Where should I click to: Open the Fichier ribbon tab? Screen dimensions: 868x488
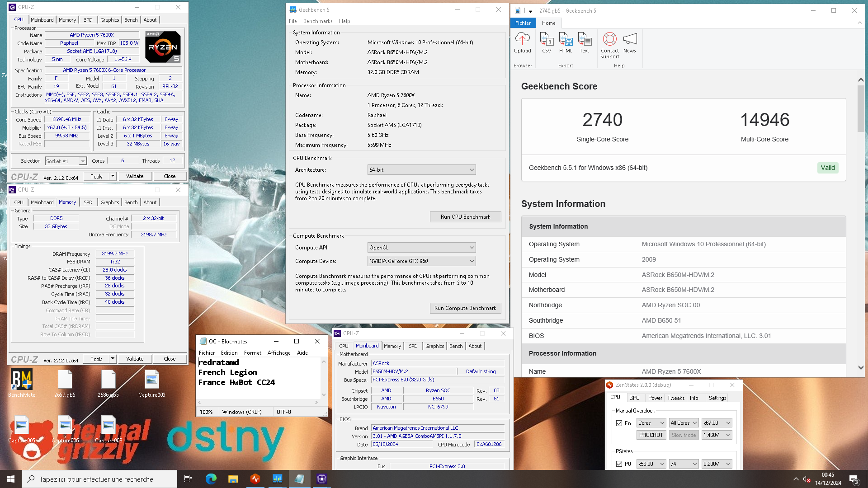[x=523, y=23]
